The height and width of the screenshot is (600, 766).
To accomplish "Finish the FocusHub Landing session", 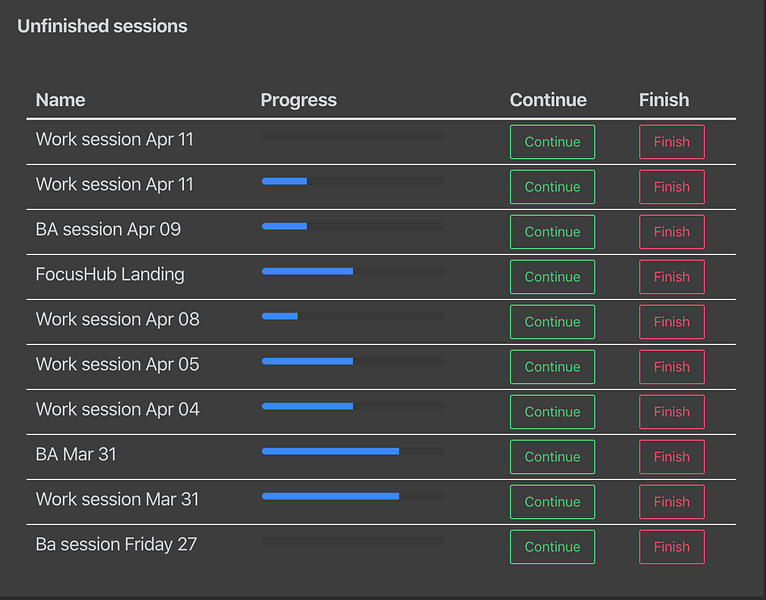I will click(x=672, y=277).
